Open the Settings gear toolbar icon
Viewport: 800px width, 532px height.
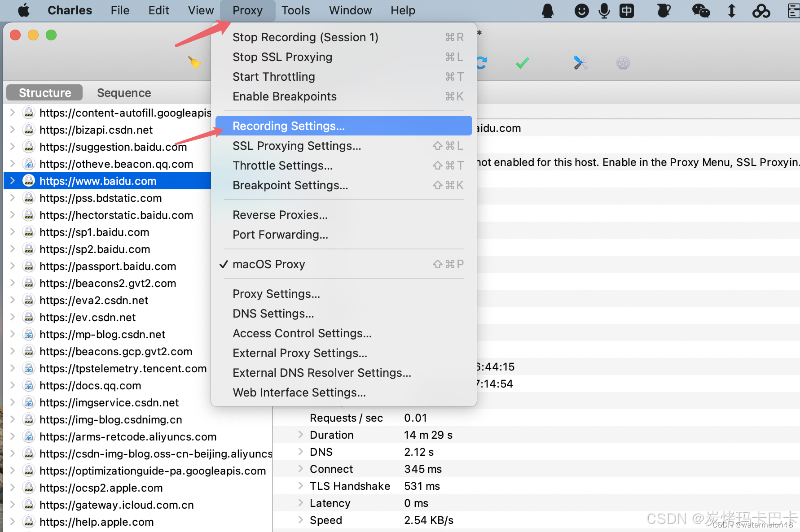click(623, 63)
